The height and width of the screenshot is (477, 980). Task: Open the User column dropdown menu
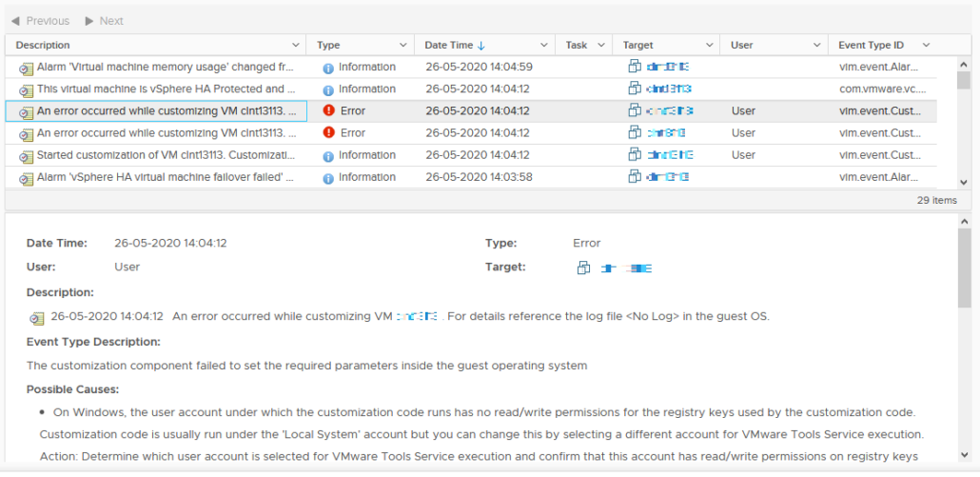(817, 45)
